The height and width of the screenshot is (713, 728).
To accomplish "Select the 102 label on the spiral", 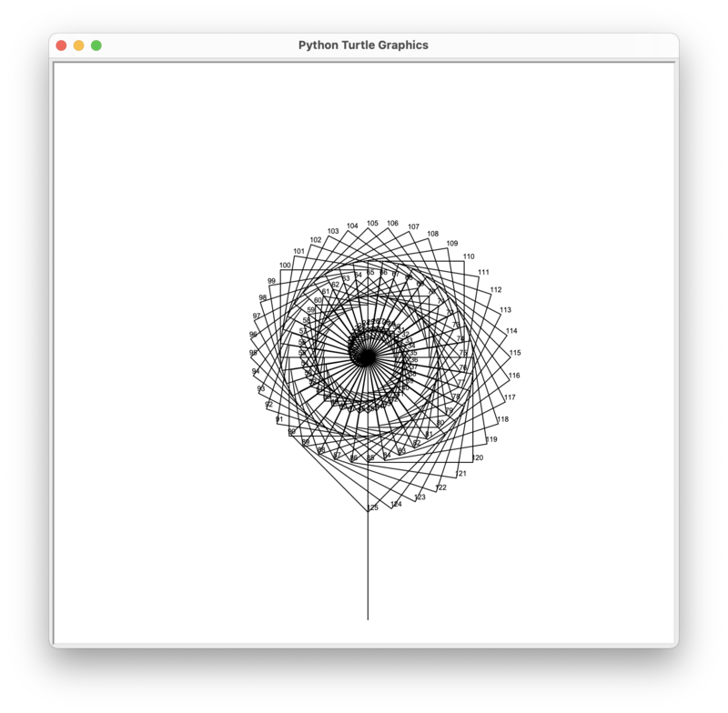I will click(316, 240).
